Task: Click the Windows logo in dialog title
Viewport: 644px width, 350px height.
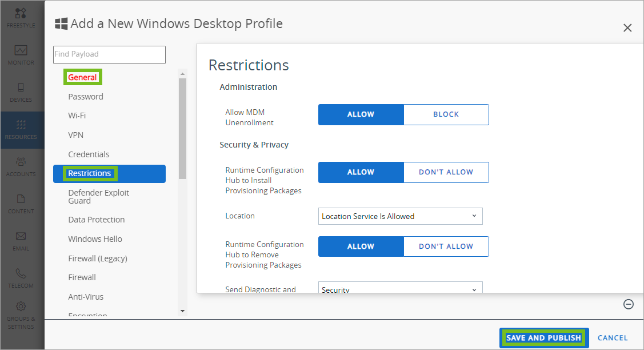Action: coord(61,24)
